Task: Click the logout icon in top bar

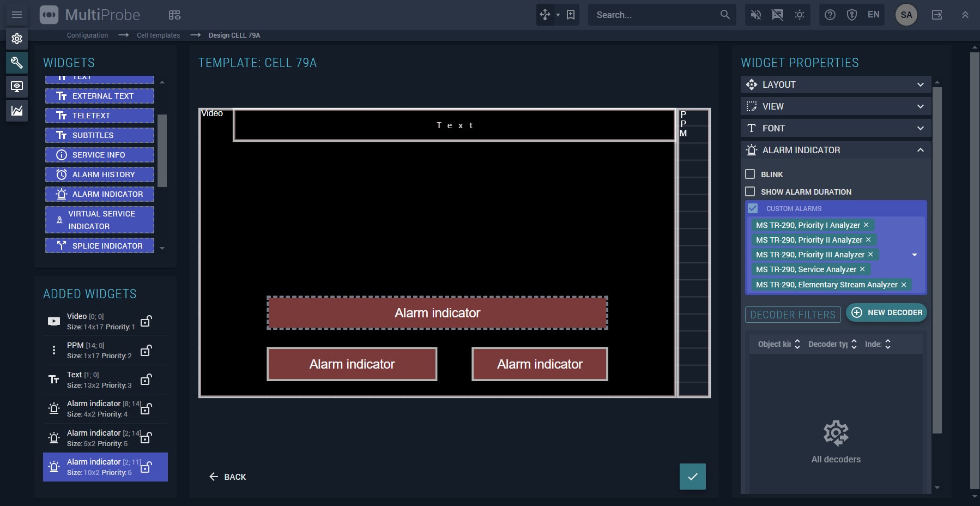Action: [937, 15]
